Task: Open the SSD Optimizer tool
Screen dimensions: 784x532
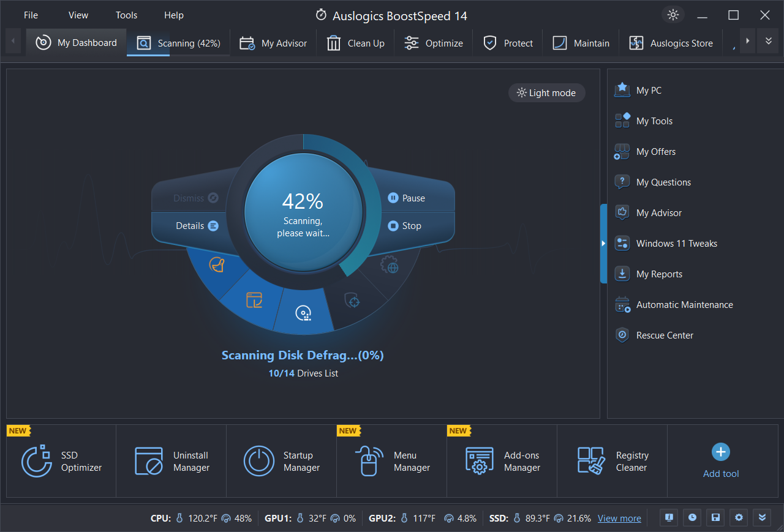Action: (61, 462)
